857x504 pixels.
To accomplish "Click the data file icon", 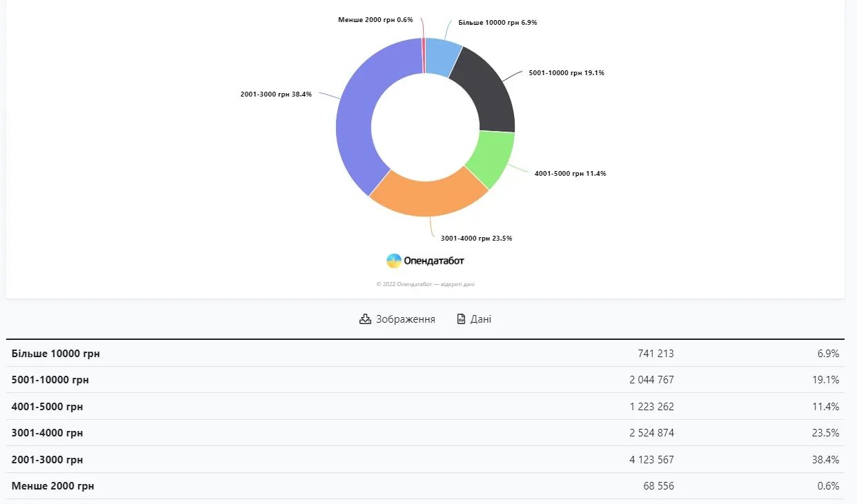I will click(462, 319).
